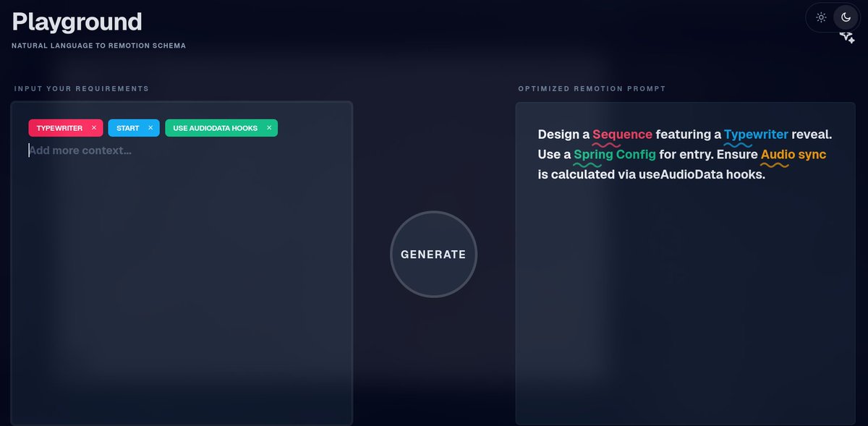This screenshot has height=426, width=868.
Task: Remove the TYPEWRITER tag
Action: pyautogui.click(x=94, y=128)
